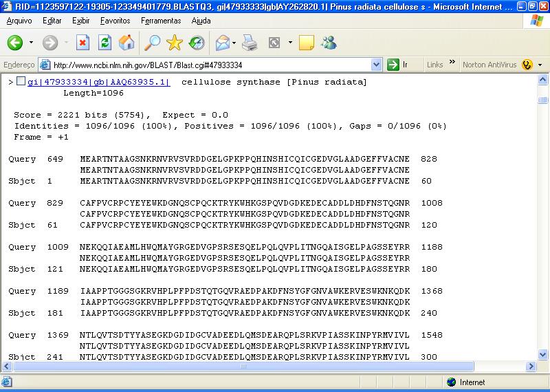Click the 'Expect = 0.0' text
This screenshot has width=550, height=392.
pos(195,115)
